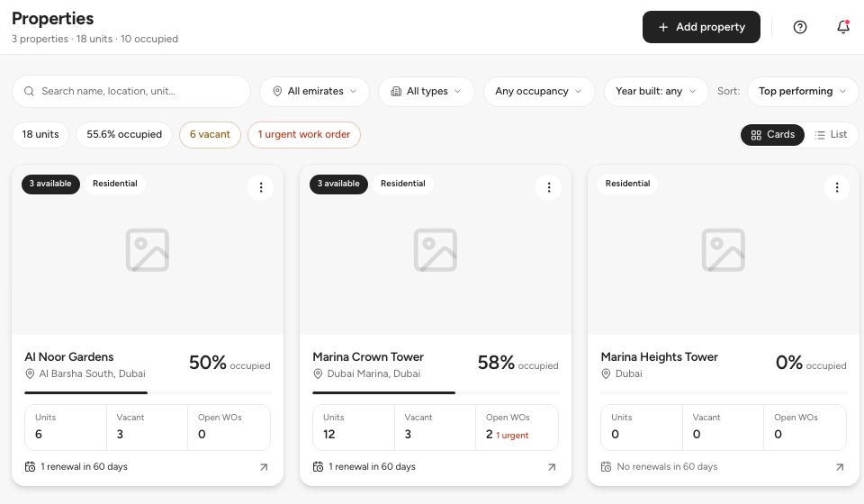Open notifications bell icon
The width and height of the screenshot is (864, 504).
point(843,27)
